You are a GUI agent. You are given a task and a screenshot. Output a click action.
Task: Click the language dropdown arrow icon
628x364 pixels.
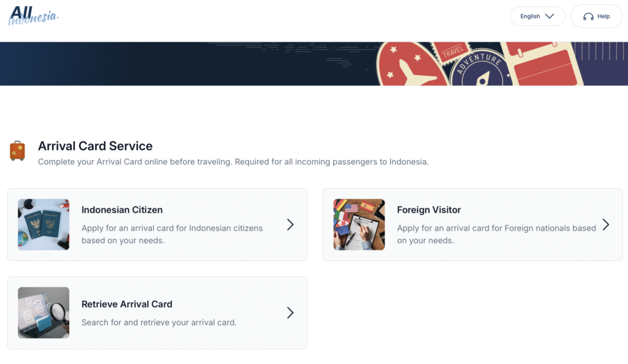tap(549, 17)
